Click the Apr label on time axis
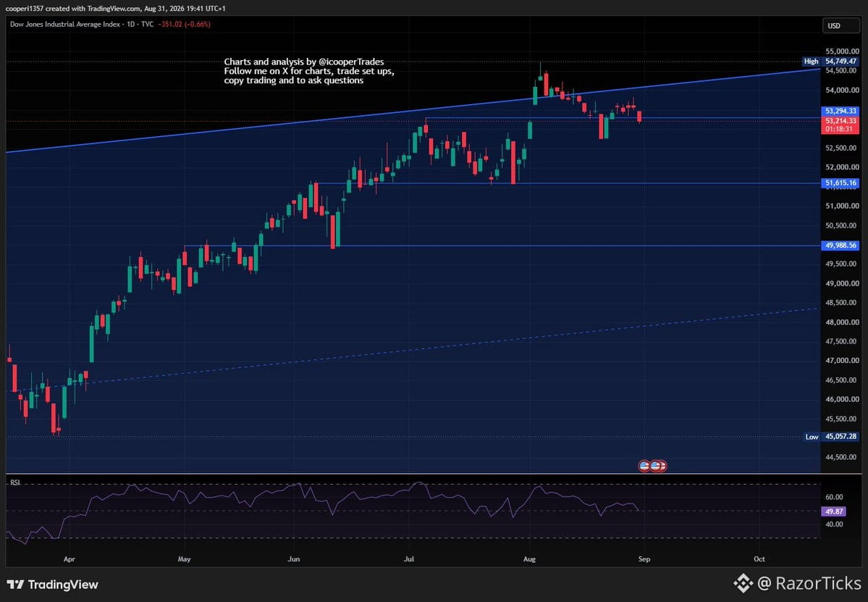This screenshot has width=868, height=602. click(x=69, y=559)
